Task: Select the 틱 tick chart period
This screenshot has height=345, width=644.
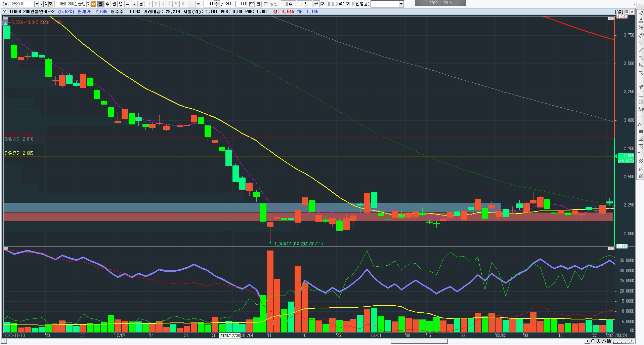Action: pyautogui.click(x=128, y=4)
